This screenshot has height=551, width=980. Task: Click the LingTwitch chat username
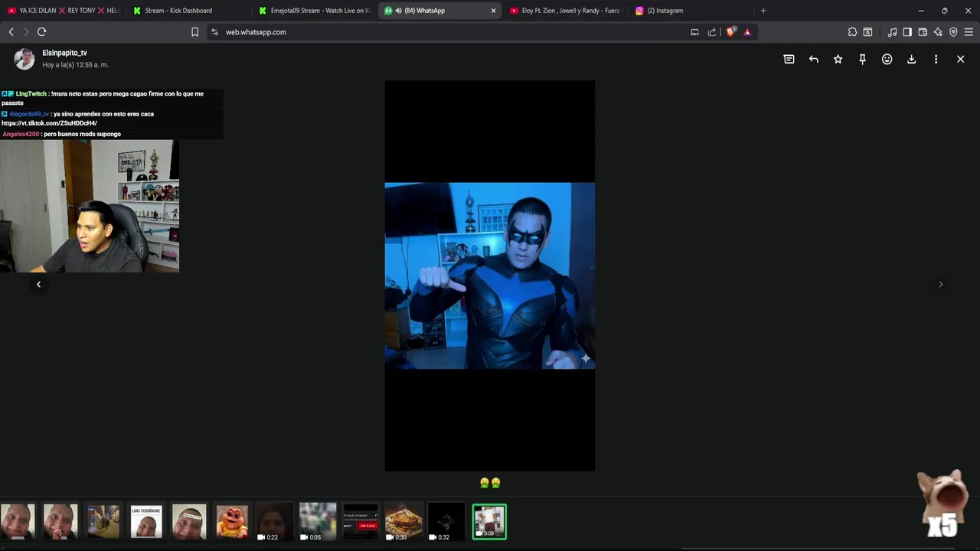coord(31,93)
